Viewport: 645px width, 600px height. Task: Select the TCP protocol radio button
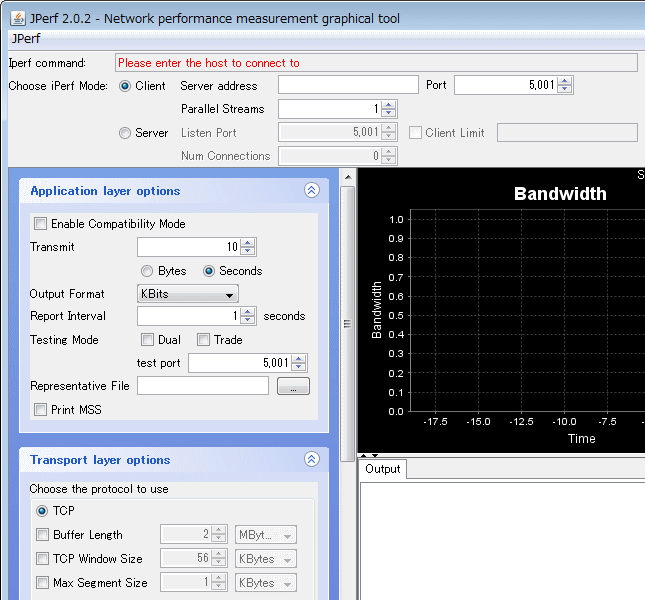click(42, 511)
